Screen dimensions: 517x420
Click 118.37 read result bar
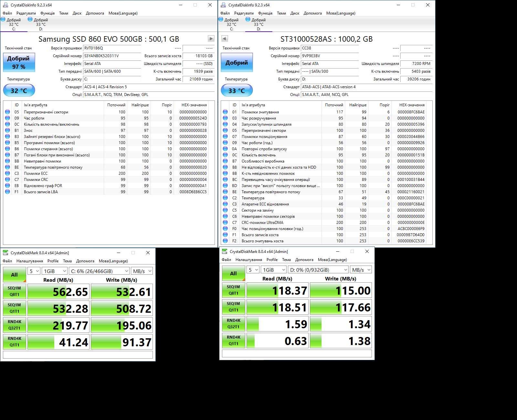278,290
